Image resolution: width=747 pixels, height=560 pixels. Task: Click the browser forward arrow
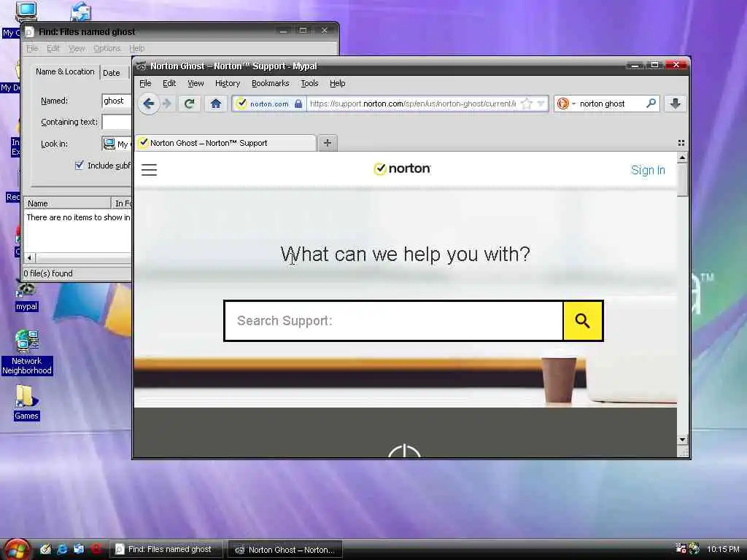pyautogui.click(x=167, y=104)
